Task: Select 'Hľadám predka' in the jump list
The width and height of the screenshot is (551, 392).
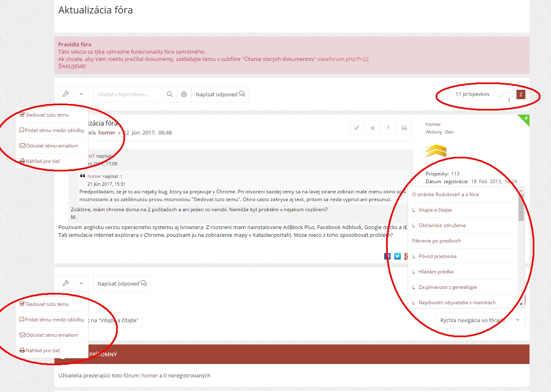Action: (436, 272)
